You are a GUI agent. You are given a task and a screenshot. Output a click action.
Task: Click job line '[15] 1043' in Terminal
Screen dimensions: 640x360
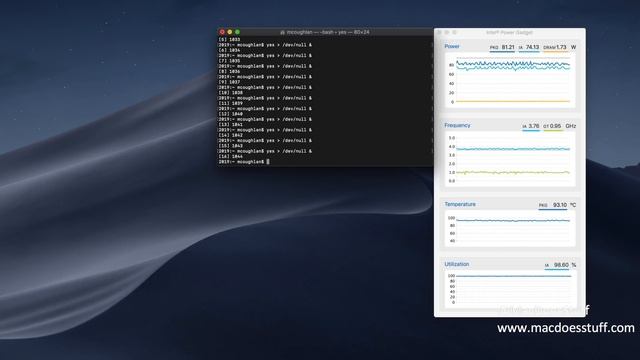[231, 146]
